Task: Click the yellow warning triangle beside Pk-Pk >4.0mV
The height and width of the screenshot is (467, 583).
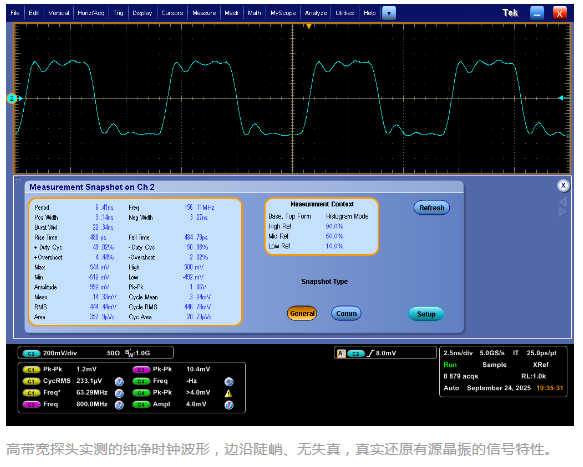Action: coord(229,393)
